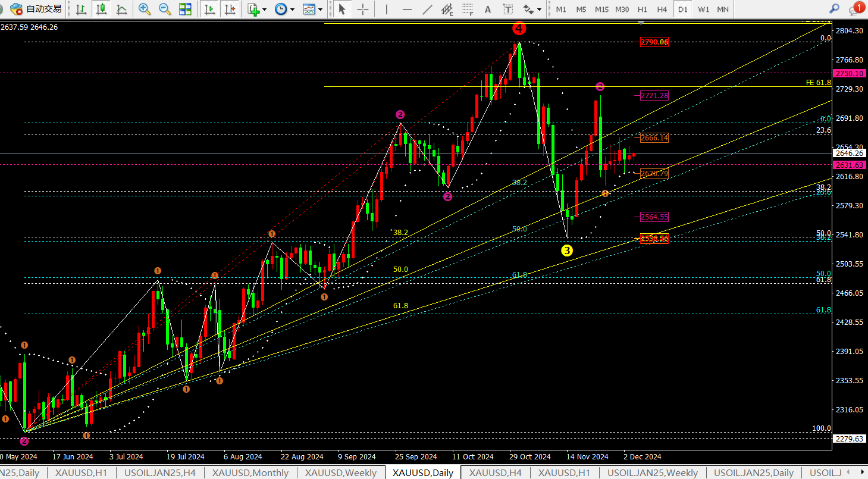Click the yellow wave 3 marker

pyautogui.click(x=567, y=251)
